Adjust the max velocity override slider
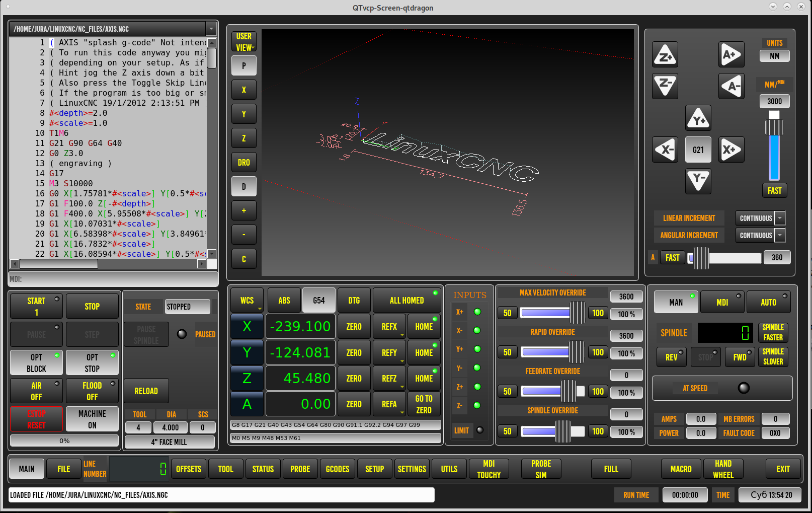812x513 pixels. point(552,313)
